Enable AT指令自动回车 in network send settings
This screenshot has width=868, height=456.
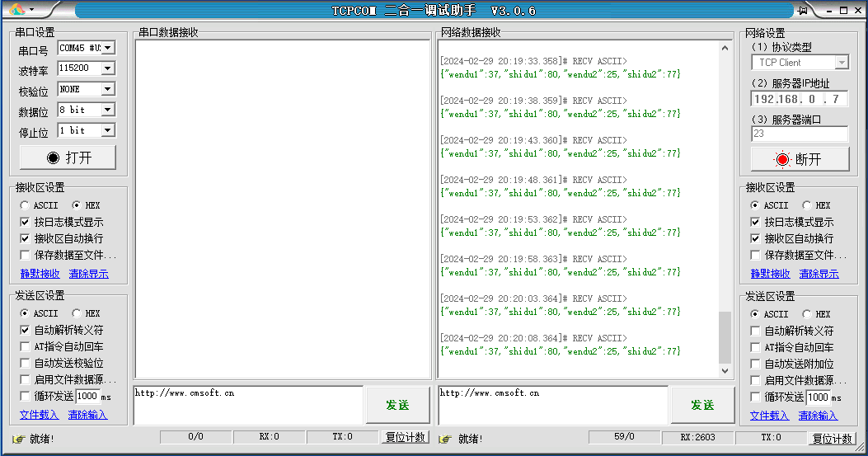coord(755,347)
